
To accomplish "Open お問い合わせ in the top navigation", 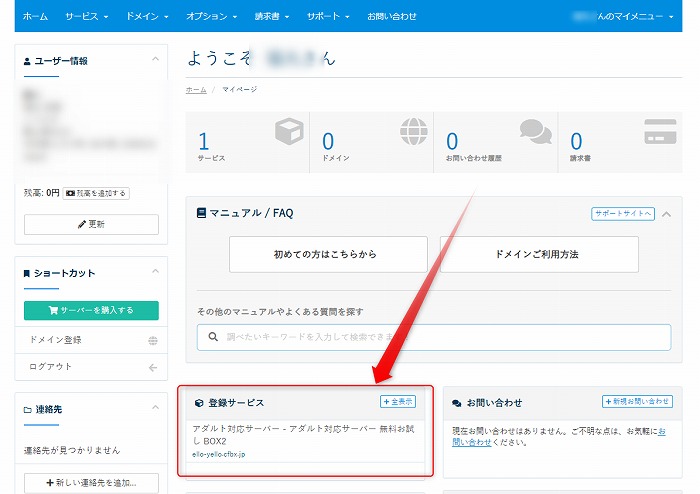I will pyautogui.click(x=391, y=17).
